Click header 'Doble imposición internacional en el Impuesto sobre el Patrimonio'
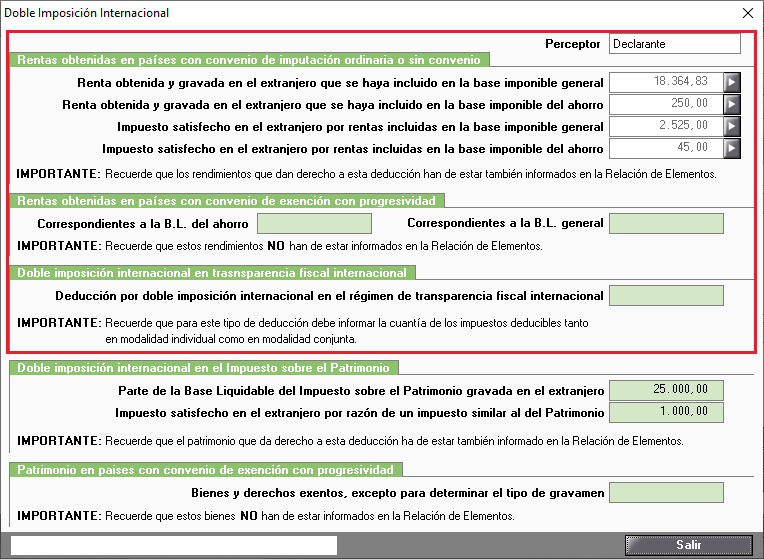Image resolution: width=764 pixels, height=559 pixels. coord(204,368)
